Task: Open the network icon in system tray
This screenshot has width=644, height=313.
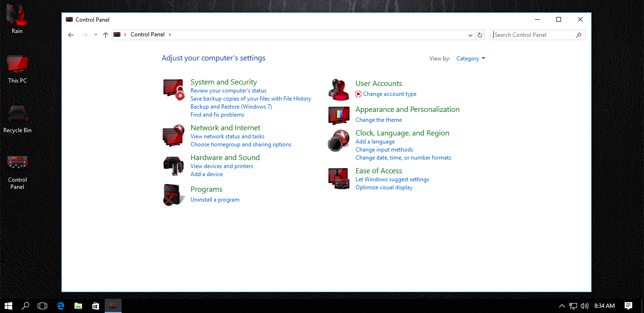Action: 573,306
